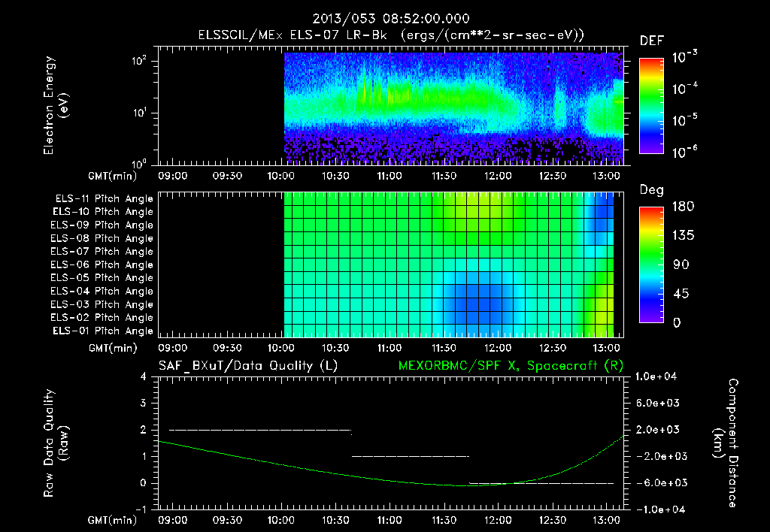Click the 1.0e+04 right axis value
This screenshot has height=532, width=770.
(x=656, y=377)
